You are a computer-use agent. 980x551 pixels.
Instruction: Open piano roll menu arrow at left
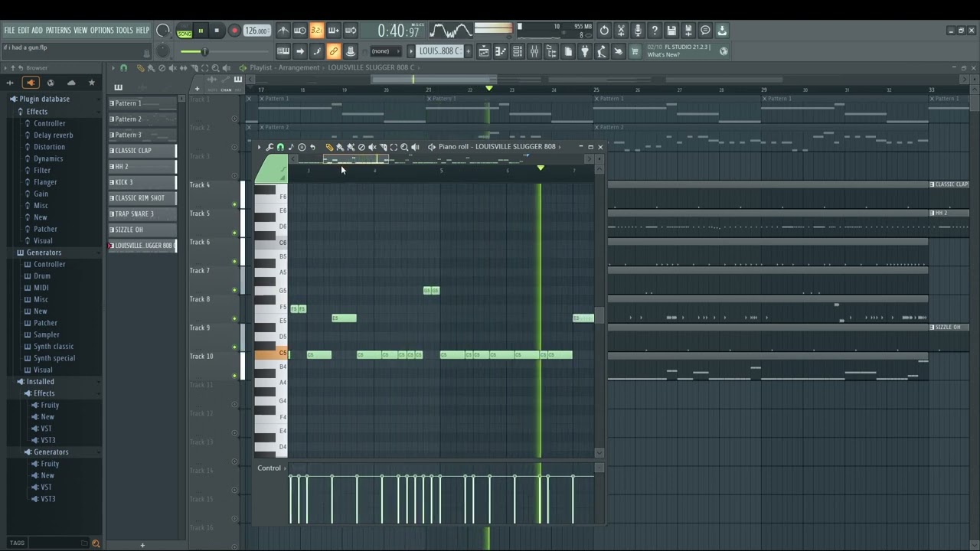[260, 147]
